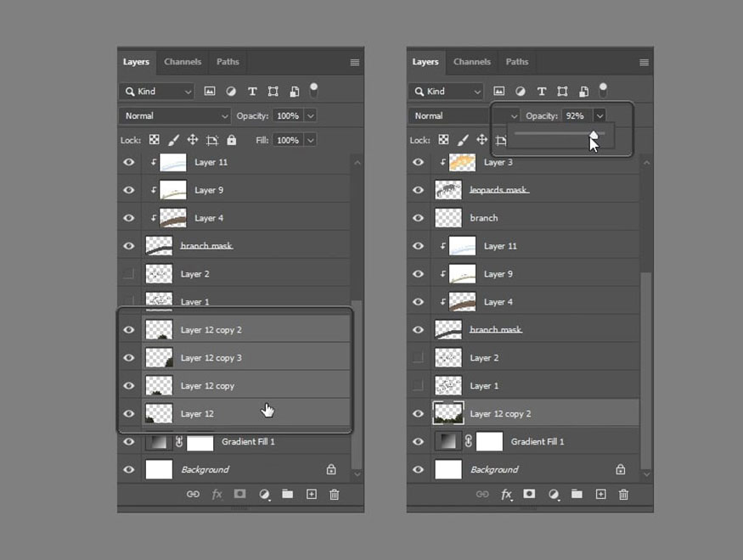Screen dimensions: 743x560
Task: Create new layer in right panel
Action: [601, 494]
